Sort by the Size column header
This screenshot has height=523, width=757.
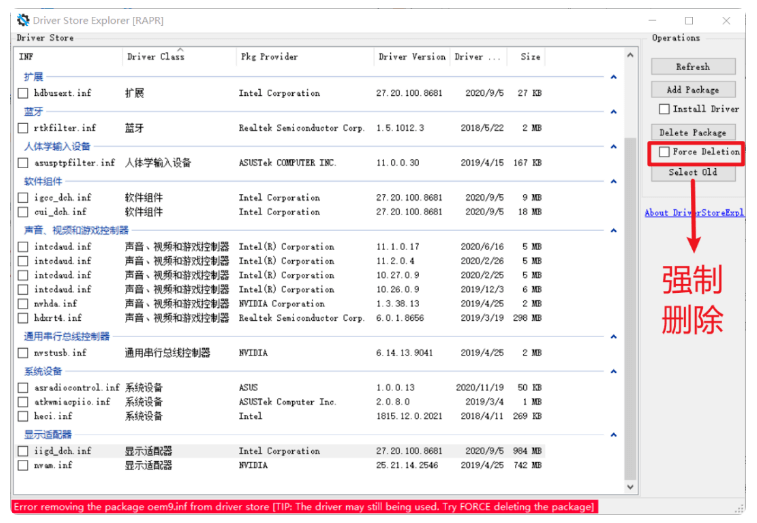(526, 57)
